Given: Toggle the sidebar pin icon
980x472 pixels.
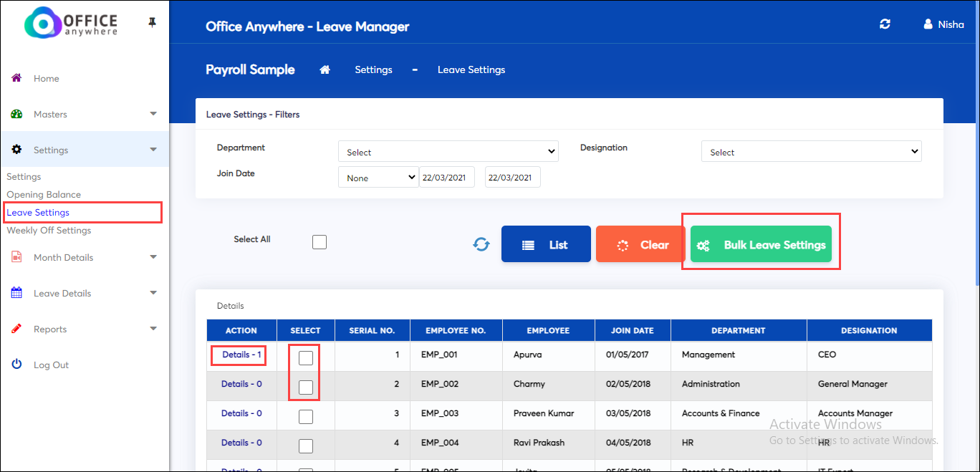Looking at the screenshot, I should tap(152, 23).
